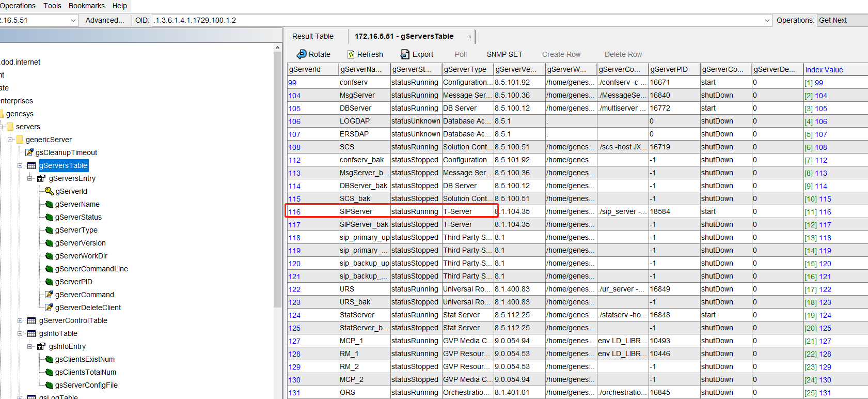Click the gServerPID column header
Viewport: 868px width, 399px height.
pos(674,69)
